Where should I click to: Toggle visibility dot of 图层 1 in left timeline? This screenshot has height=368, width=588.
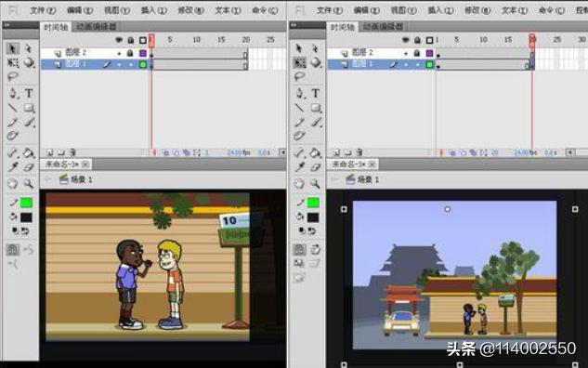pyautogui.click(x=119, y=65)
